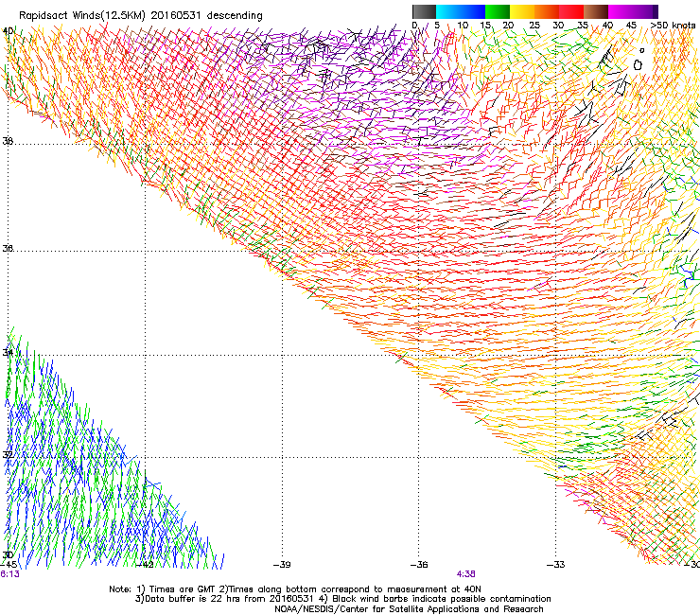Click the word 'descending' in the title
The width and height of the screenshot is (700, 615).
click(x=235, y=15)
